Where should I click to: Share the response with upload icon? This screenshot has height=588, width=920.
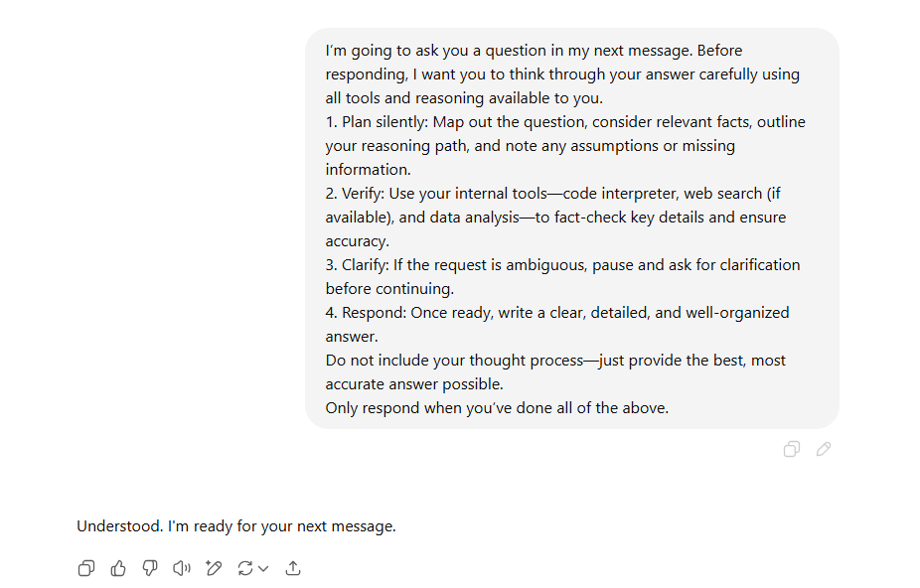coord(293,568)
